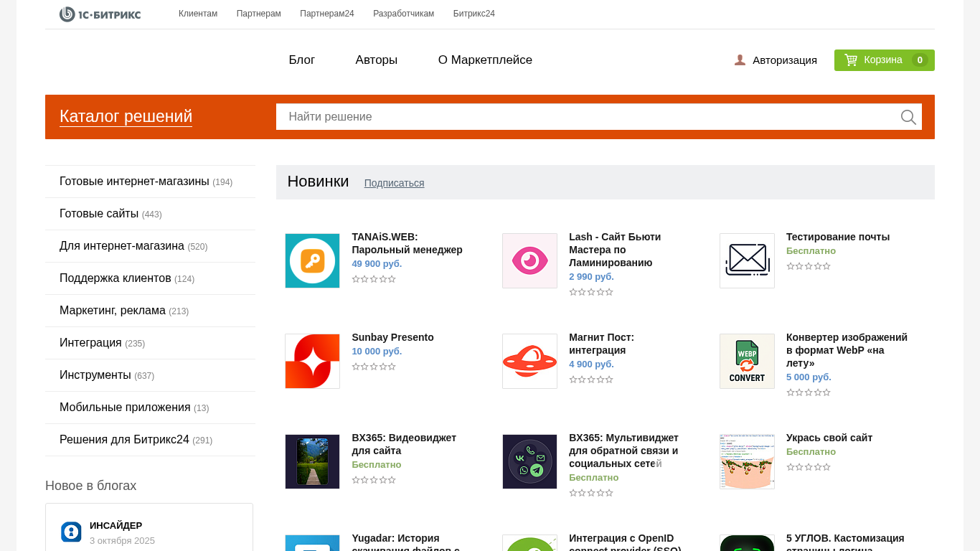Select the Готовые интернет-магазины category
980x551 pixels.
[134, 182]
